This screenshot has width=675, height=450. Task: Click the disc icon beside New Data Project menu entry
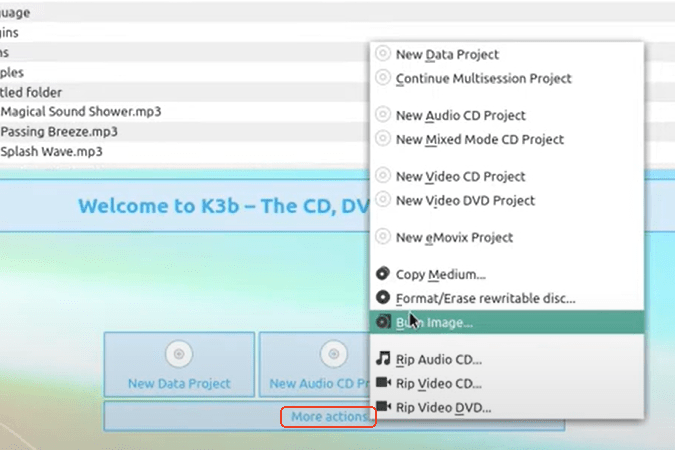[x=383, y=54]
